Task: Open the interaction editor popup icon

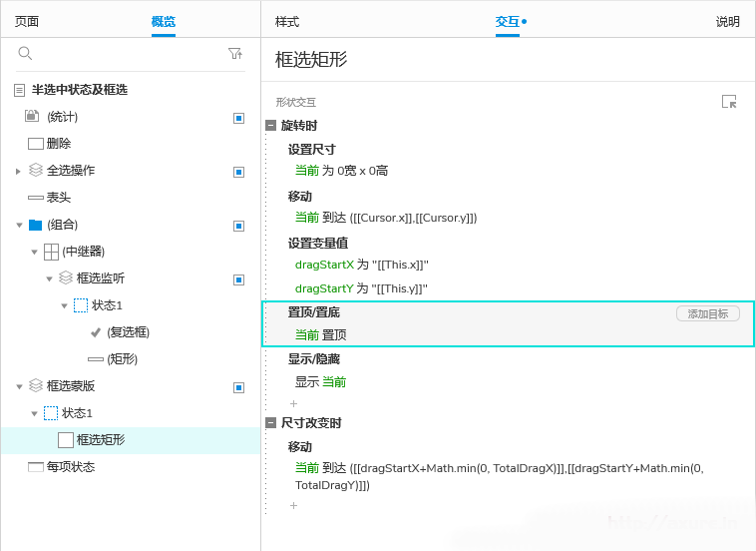Action: [729, 102]
